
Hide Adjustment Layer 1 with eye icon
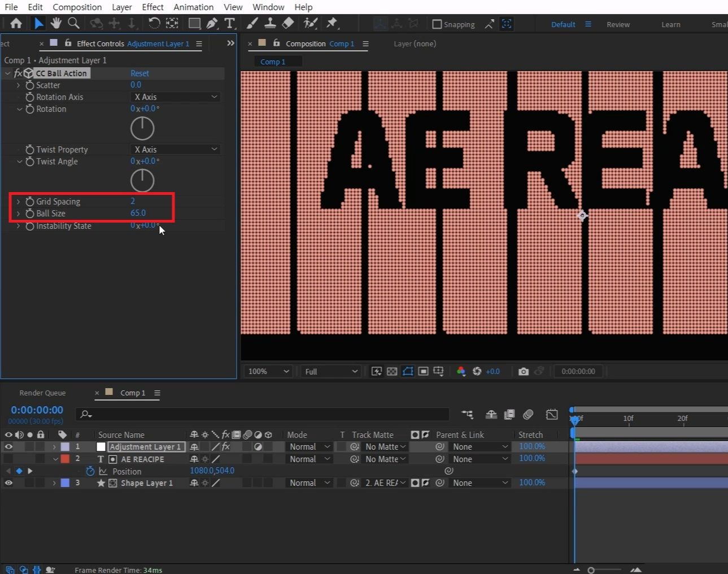(x=8, y=446)
